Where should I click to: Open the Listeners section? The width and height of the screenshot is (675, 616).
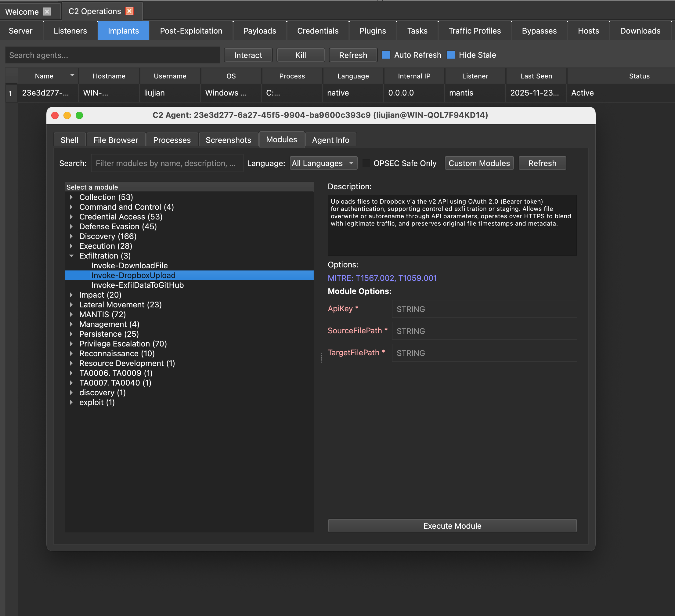[x=70, y=31]
